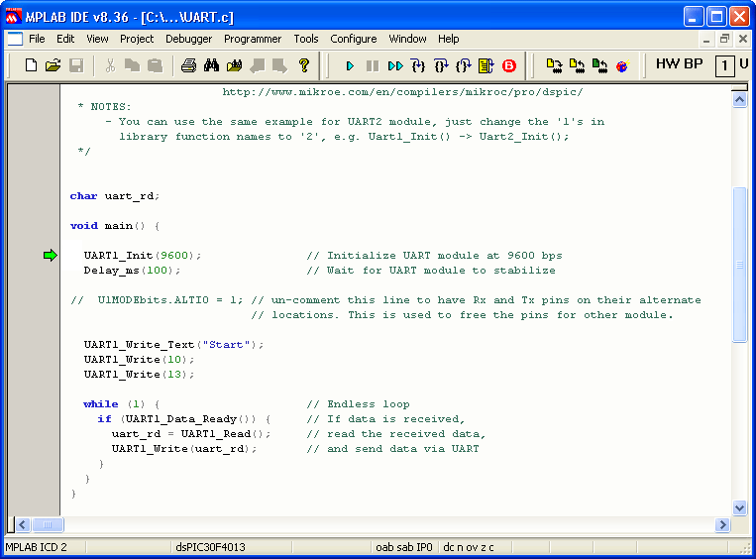Click the Cut scissors icon

(x=110, y=65)
